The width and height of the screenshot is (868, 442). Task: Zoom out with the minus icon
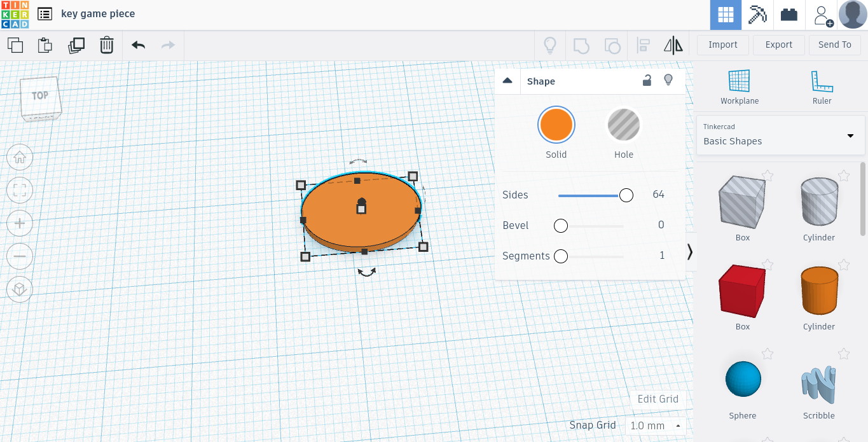point(20,256)
